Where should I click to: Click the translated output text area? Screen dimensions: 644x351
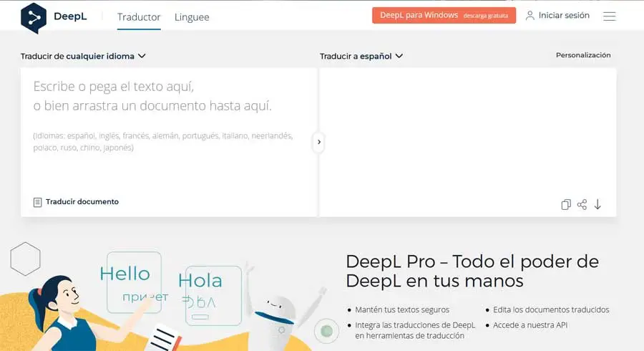click(x=468, y=143)
